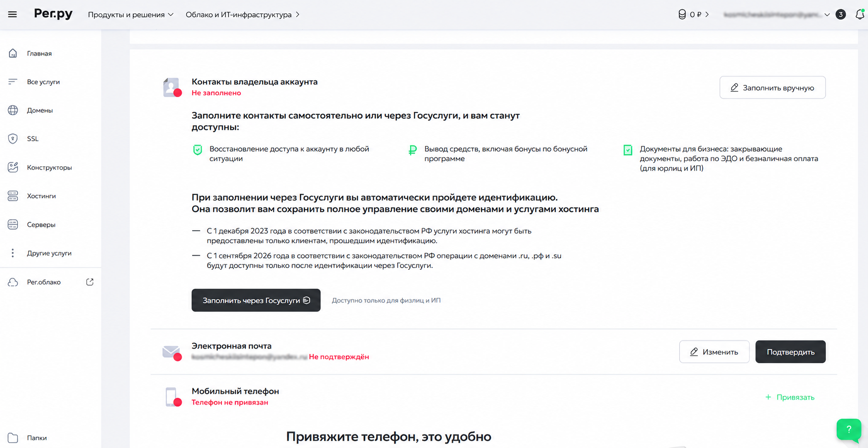
Task: Open the hamburger menu icon
Action: (12, 14)
